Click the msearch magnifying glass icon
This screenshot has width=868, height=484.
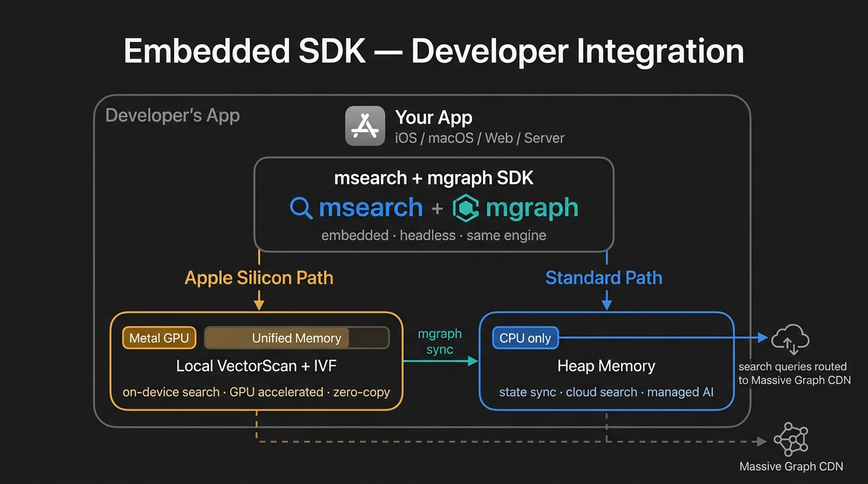click(301, 208)
